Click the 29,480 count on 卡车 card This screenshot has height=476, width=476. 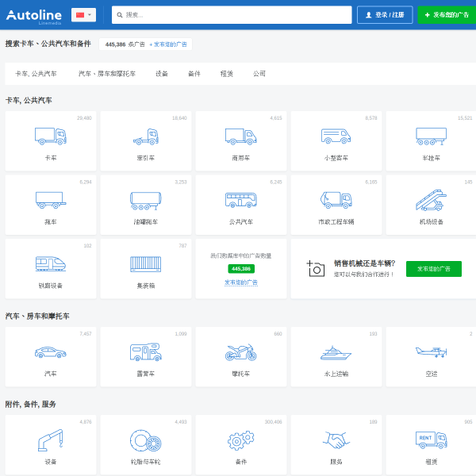tap(84, 118)
